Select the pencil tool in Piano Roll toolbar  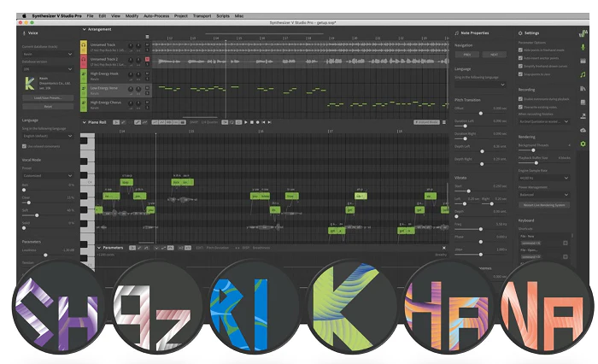(x=123, y=122)
